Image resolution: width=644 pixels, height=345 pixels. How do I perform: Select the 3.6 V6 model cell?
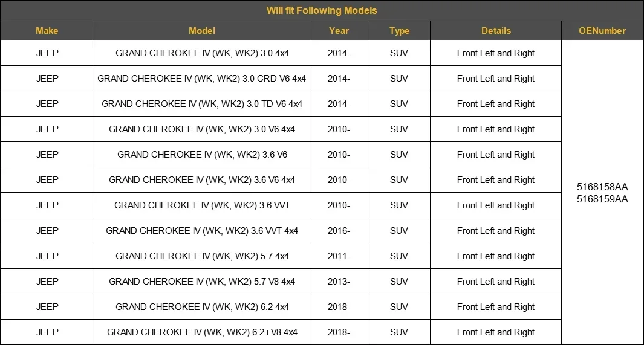tap(202, 155)
